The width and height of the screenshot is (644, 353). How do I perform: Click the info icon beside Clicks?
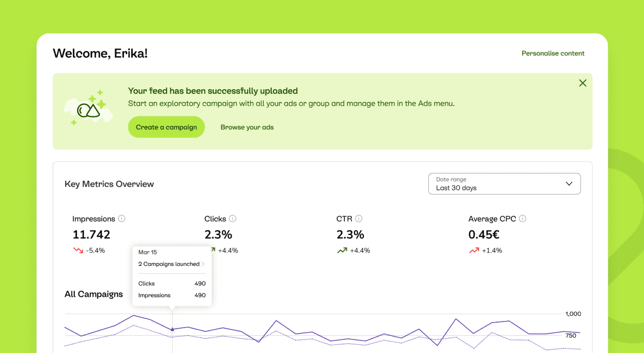tap(233, 218)
